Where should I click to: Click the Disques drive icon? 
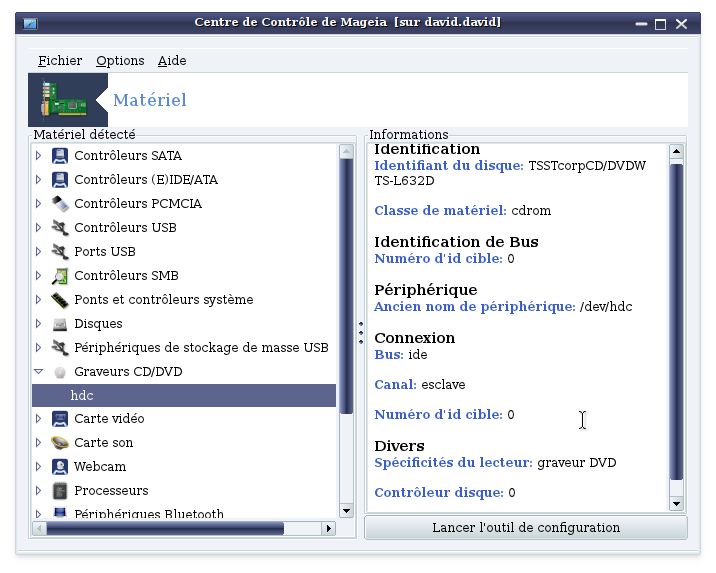click(60, 324)
